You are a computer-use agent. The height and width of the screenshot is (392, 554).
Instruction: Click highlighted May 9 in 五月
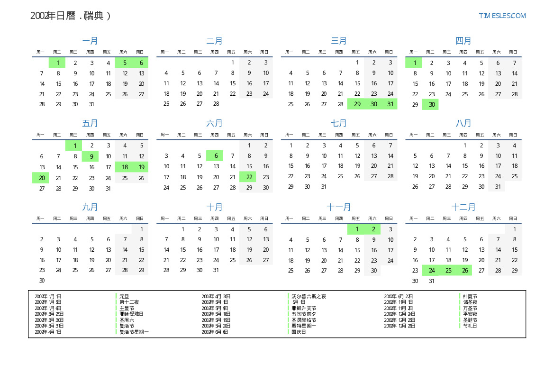[91, 156]
